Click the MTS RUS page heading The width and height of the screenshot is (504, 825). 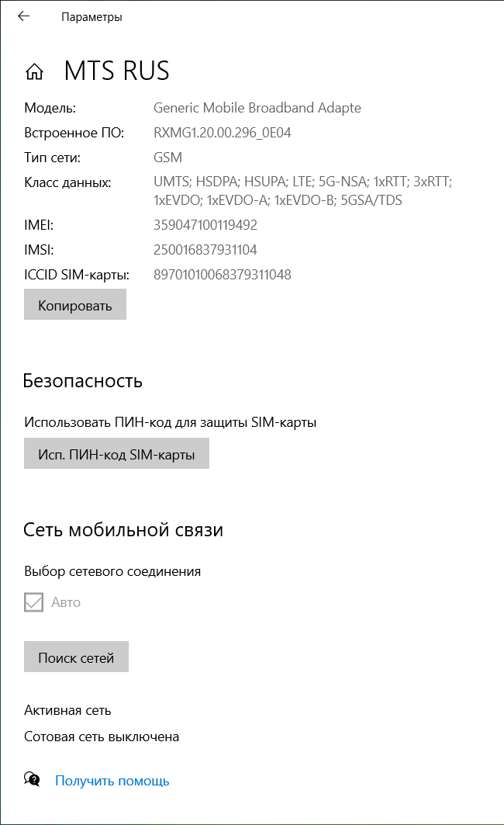click(116, 71)
